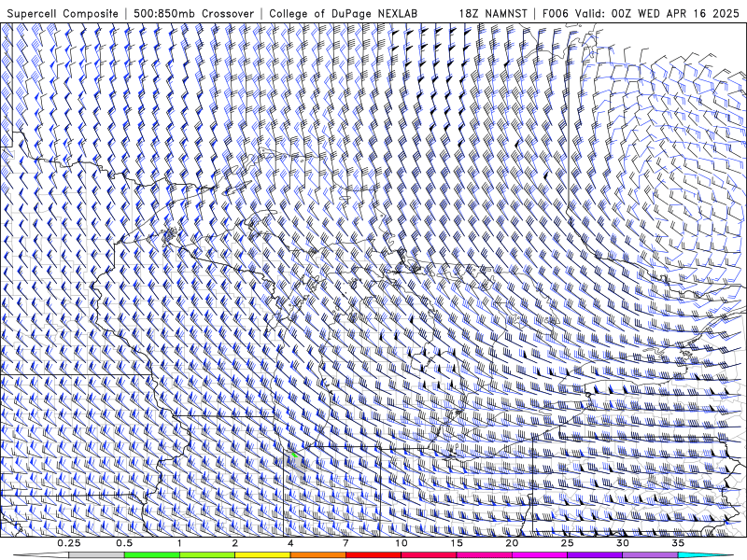
Task: Click the "7" colorbar label
Action: tap(345, 543)
